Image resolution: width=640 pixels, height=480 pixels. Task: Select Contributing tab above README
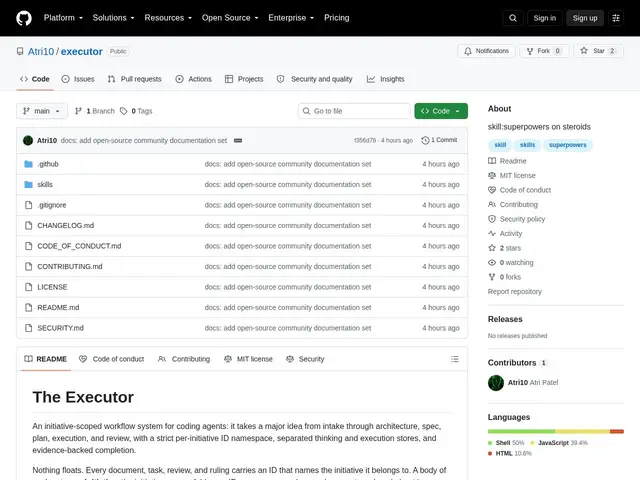(x=184, y=359)
